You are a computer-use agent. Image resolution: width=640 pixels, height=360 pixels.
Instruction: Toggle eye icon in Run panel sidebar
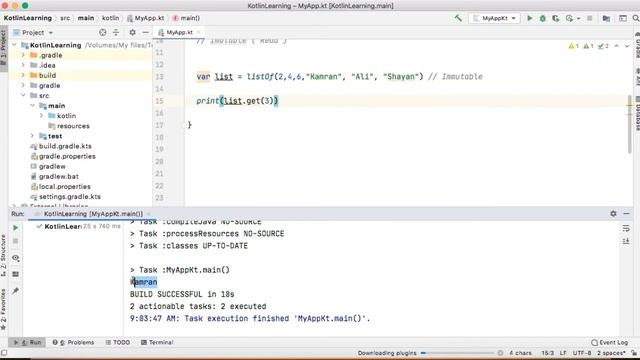point(16,258)
